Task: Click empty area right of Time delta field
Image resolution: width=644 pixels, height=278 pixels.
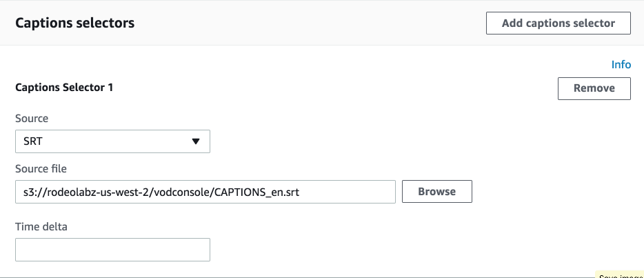Action: [x=411, y=250]
